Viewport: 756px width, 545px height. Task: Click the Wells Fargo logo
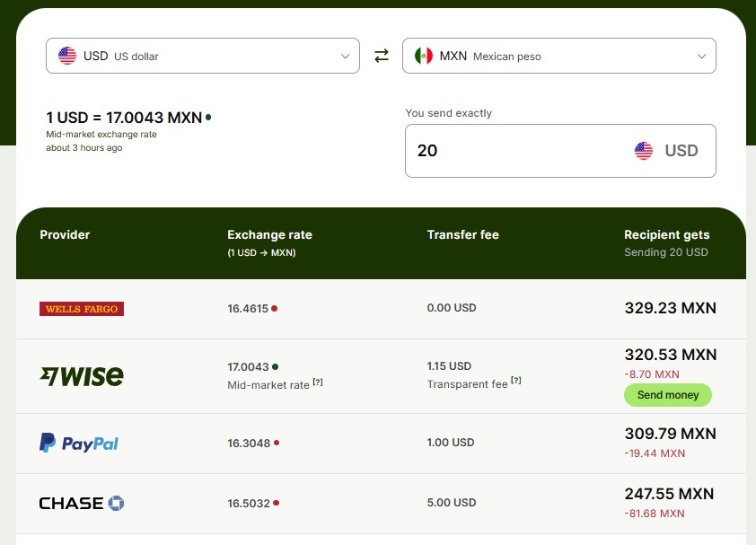(82, 309)
